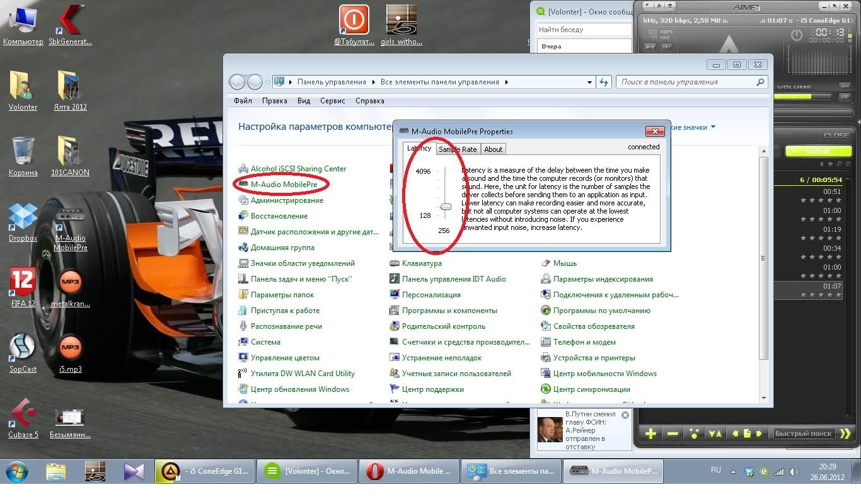Open the Мышь mouse icon
This screenshot has height=504, width=861.
(x=546, y=263)
